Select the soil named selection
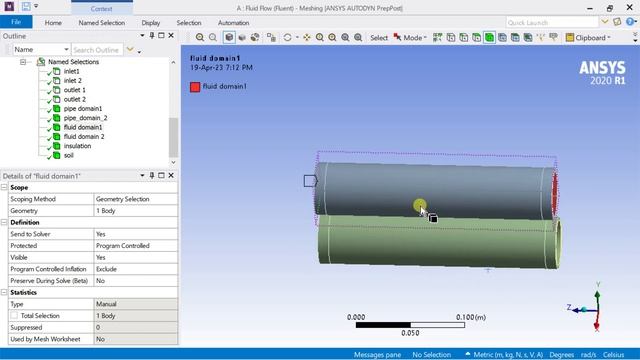 click(69, 156)
